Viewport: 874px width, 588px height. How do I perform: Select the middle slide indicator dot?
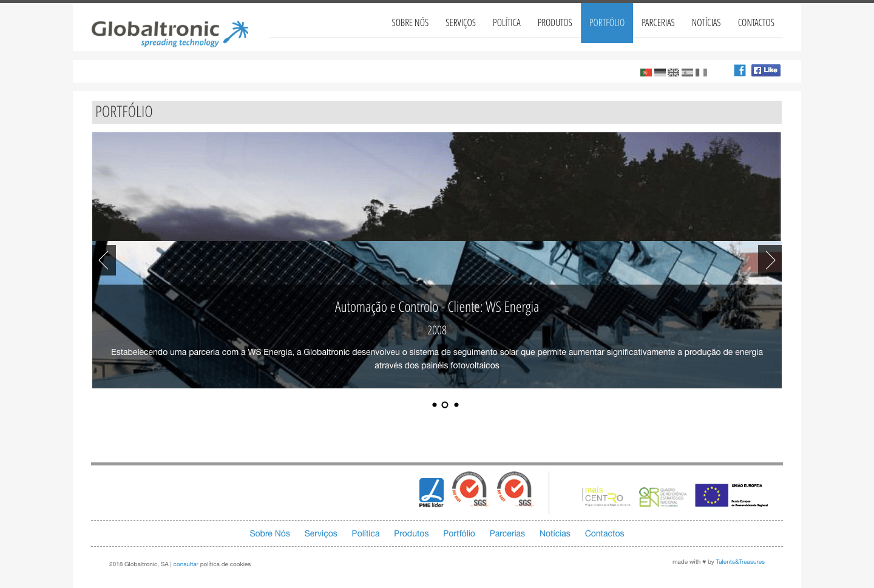445,405
